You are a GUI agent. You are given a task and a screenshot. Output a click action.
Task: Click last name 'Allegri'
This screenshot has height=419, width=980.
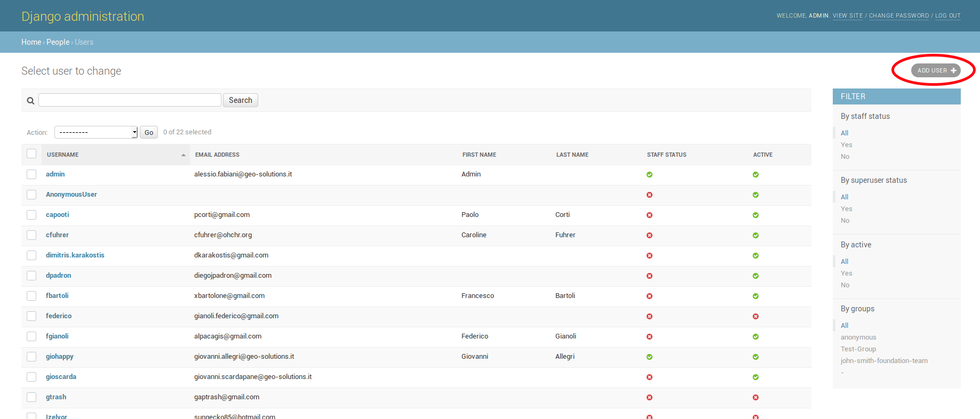pos(565,357)
